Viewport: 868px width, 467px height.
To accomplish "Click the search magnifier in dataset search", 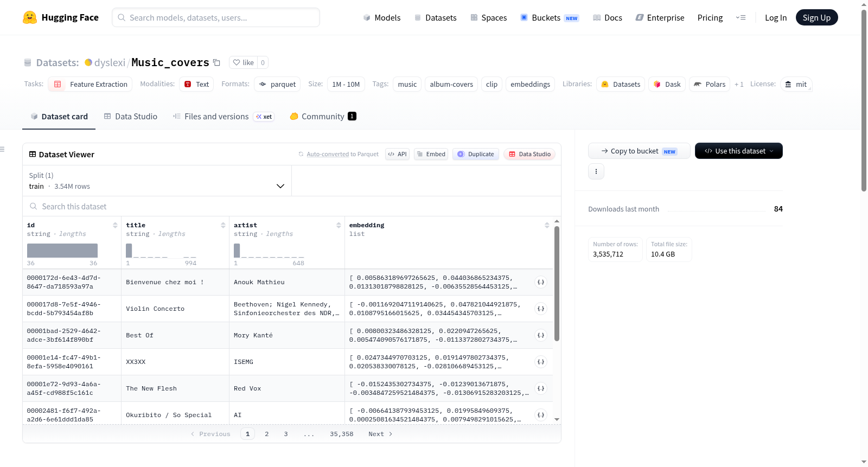I will point(34,206).
